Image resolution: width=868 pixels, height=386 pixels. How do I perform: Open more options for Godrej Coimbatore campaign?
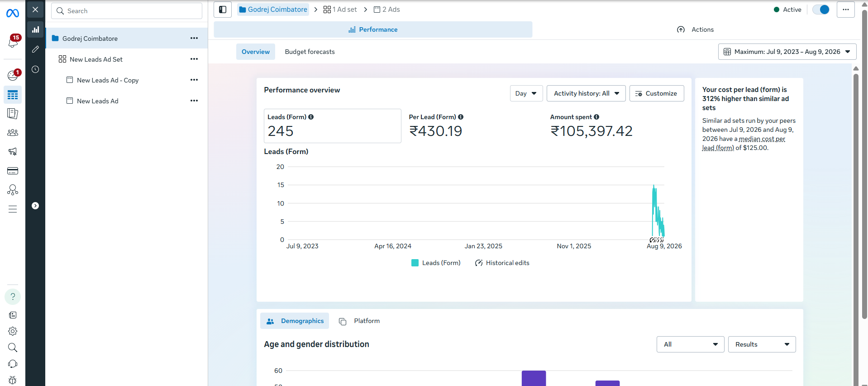click(x=194, y=38)
